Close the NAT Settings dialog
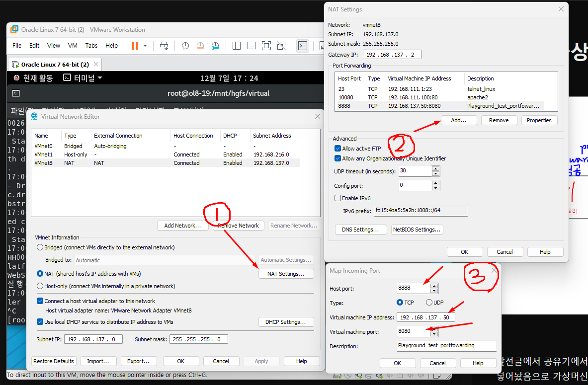 point(561,9)
